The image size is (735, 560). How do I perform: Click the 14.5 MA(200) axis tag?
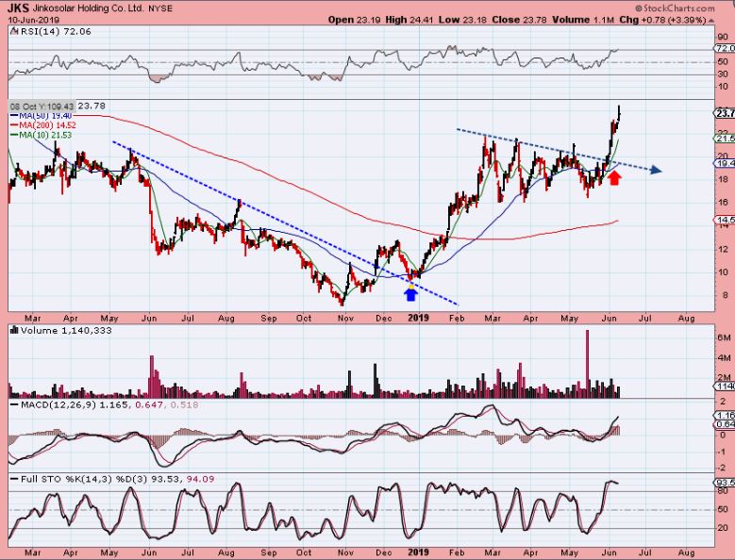click(725, 220)
